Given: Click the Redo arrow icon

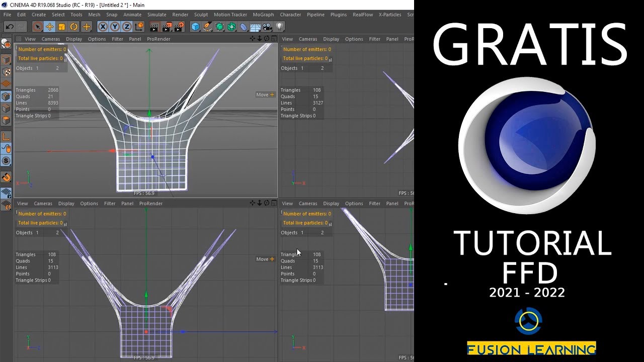Looking at the screenshot, I should point(22,27).
